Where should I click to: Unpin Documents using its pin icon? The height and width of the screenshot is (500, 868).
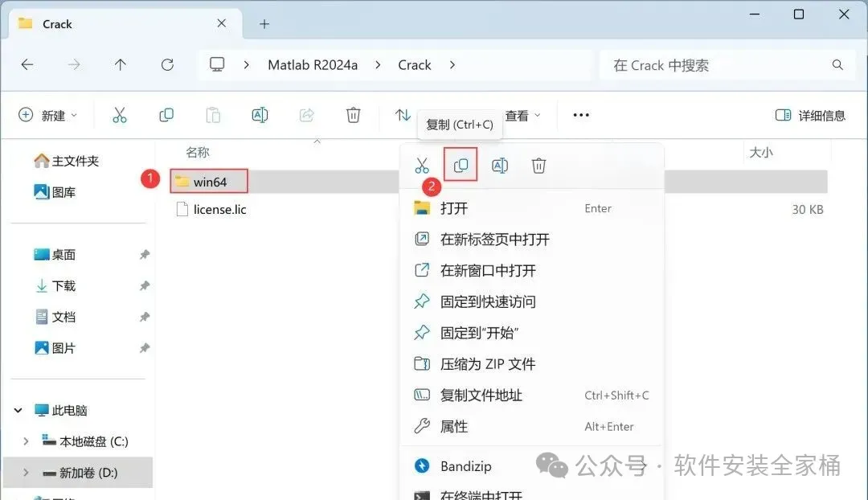(x=145, y=317)
